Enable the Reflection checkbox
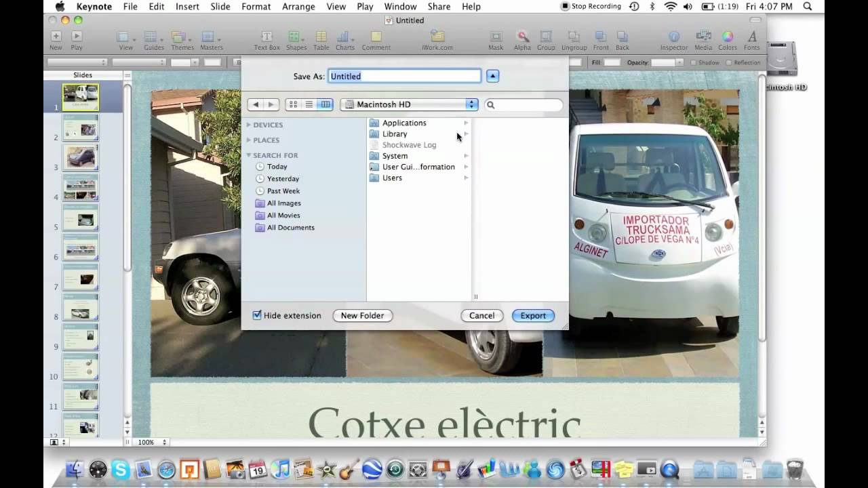The height and width of the screenshot is (488, 868). 729,62
